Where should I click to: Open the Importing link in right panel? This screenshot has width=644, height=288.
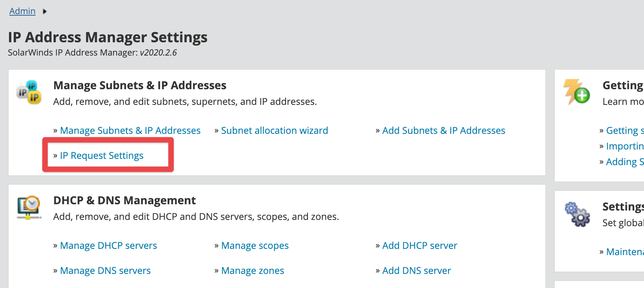point(624,146)
